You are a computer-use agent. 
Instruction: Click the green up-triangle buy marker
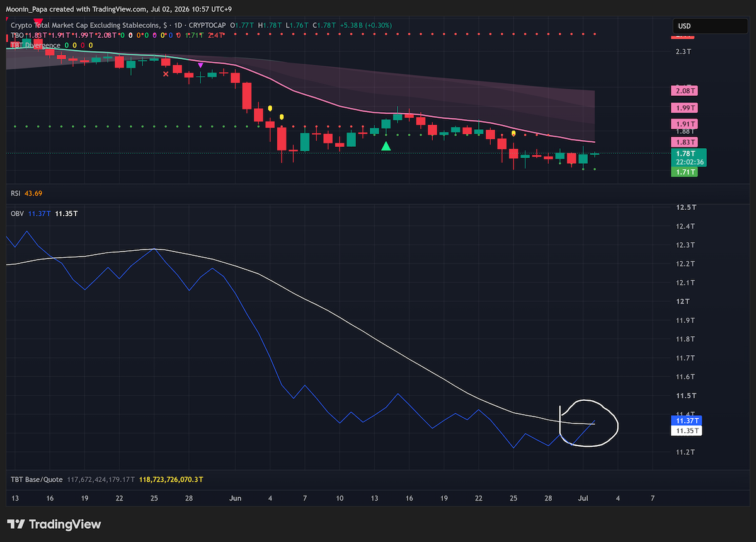click(x=386, y=146)
